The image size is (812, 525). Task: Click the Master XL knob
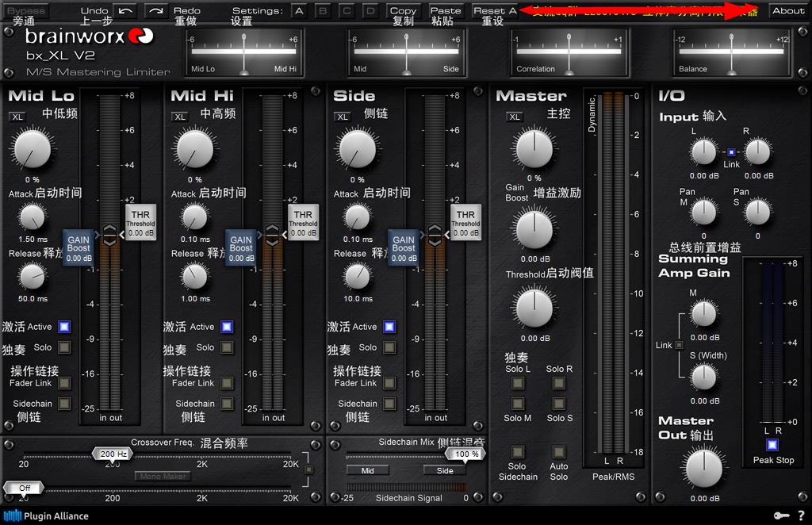point(534,148)
